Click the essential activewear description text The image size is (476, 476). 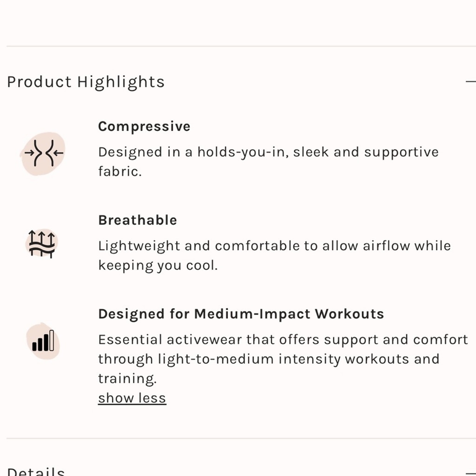[x=283, y=359]
